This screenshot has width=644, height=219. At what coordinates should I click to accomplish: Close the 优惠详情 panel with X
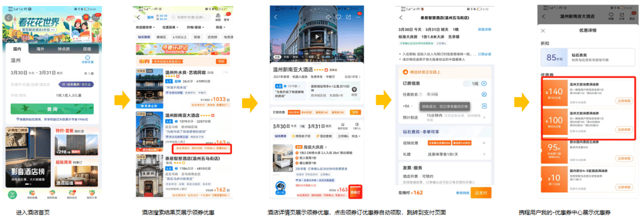point(543,30)
